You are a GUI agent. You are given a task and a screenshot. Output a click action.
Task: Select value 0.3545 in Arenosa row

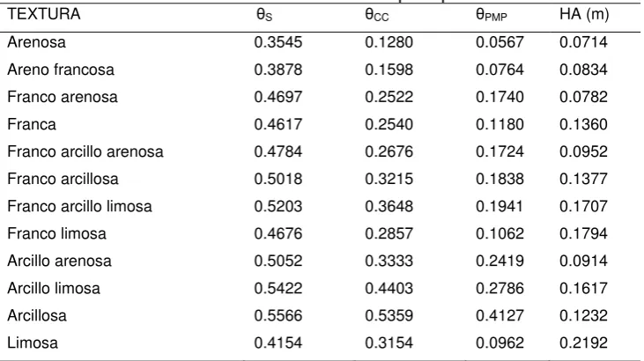tap(278, 42)
